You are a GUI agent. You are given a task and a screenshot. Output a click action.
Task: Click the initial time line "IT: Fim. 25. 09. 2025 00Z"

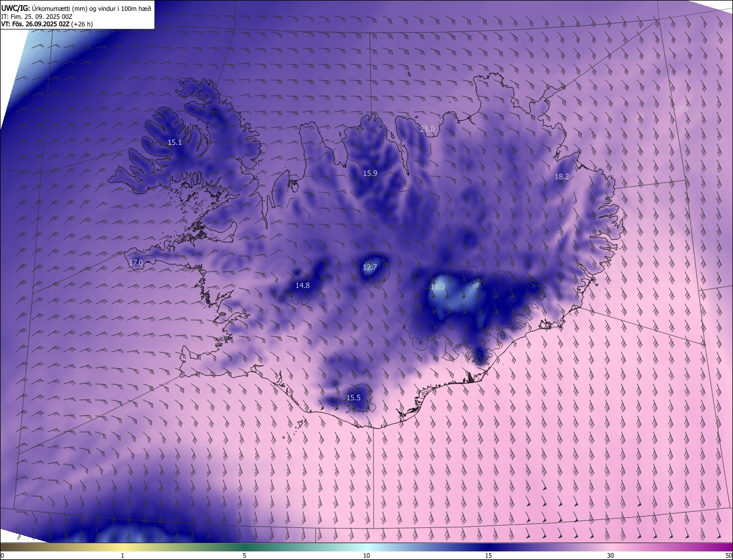[x=37, y=17]
